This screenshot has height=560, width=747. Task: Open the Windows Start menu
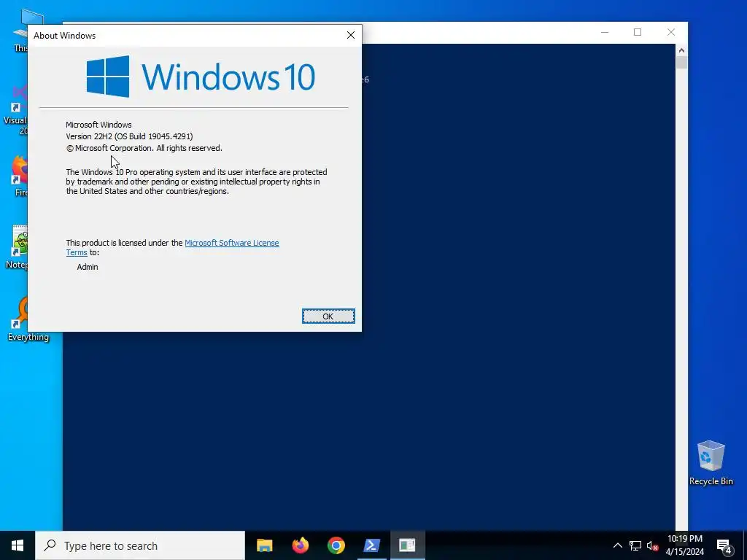(18, 545)
